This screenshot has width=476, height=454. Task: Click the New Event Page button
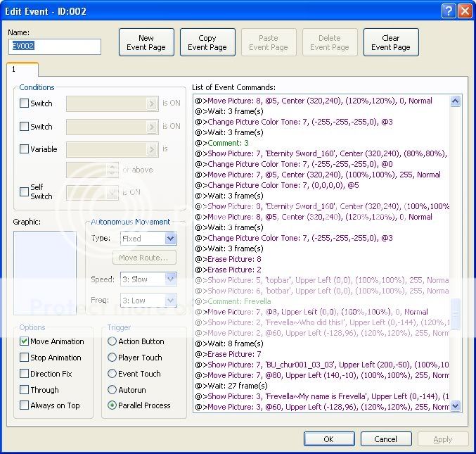[x=146, y=43]
